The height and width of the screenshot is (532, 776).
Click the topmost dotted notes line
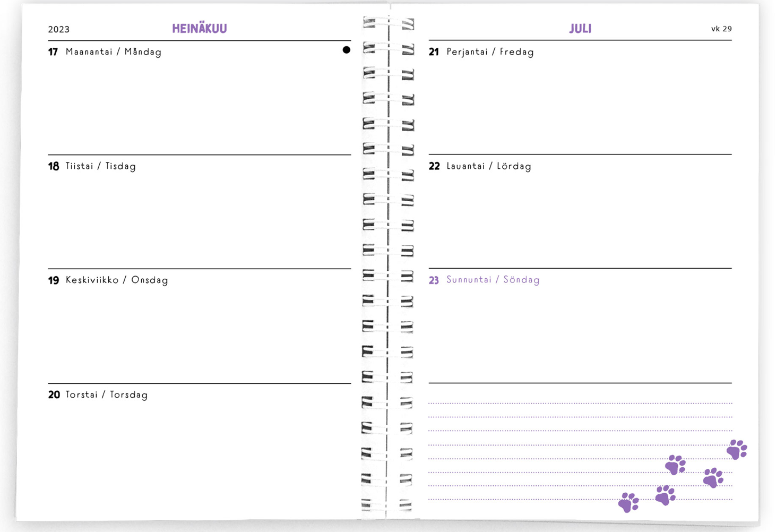(580, 404)
